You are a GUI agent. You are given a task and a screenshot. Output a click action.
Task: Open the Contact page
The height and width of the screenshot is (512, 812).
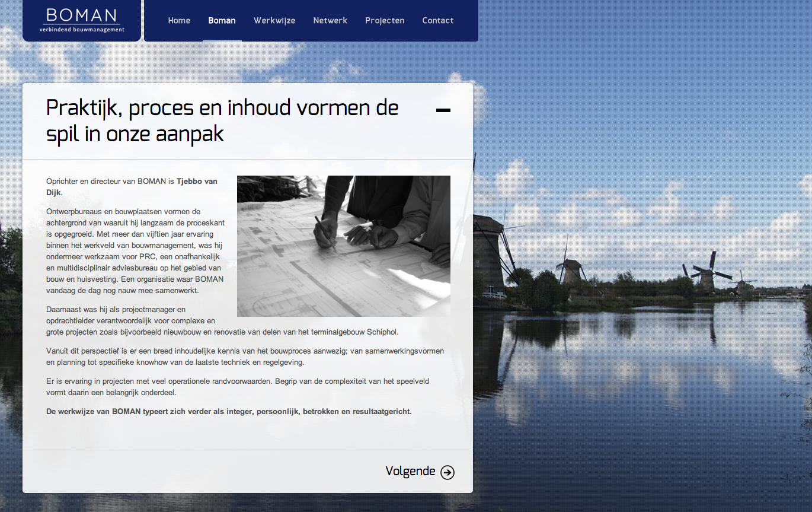438,20
